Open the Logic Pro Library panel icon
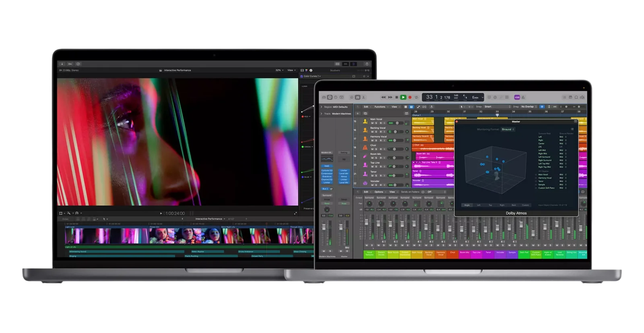Image resolution: width=644 pixels, height=333 pixels. pos(324,97)
